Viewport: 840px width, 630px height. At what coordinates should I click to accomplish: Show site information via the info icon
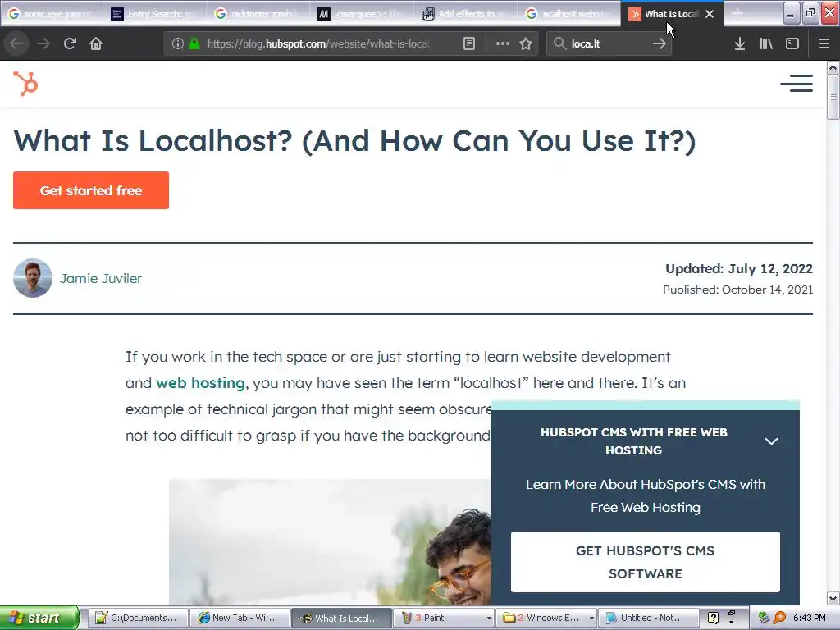click(178, 43)
